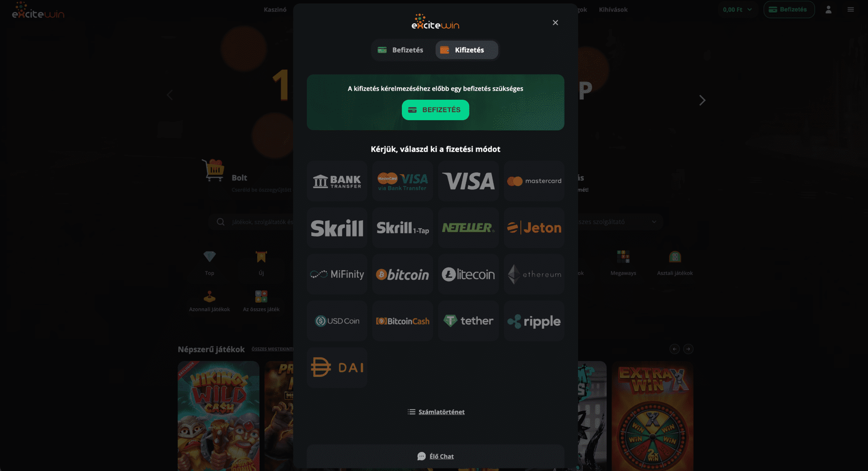Select Bank Transfer payment method
868x471 pixels.
point(337,181)
